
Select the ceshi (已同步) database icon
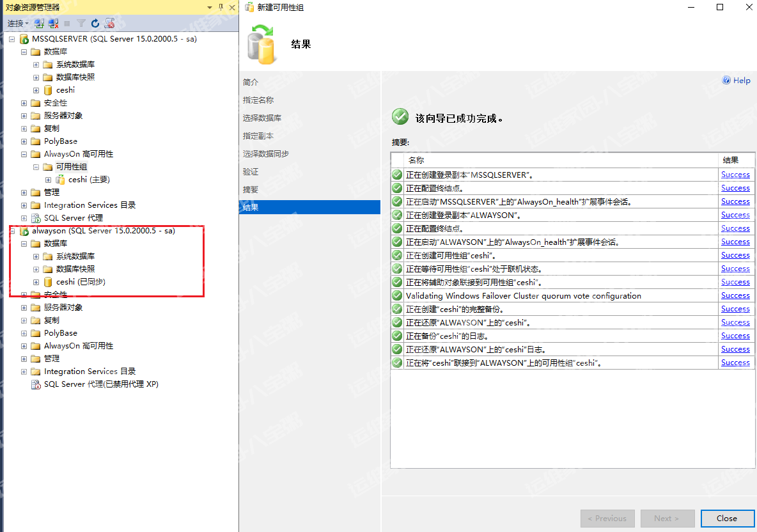click(48, 282)
